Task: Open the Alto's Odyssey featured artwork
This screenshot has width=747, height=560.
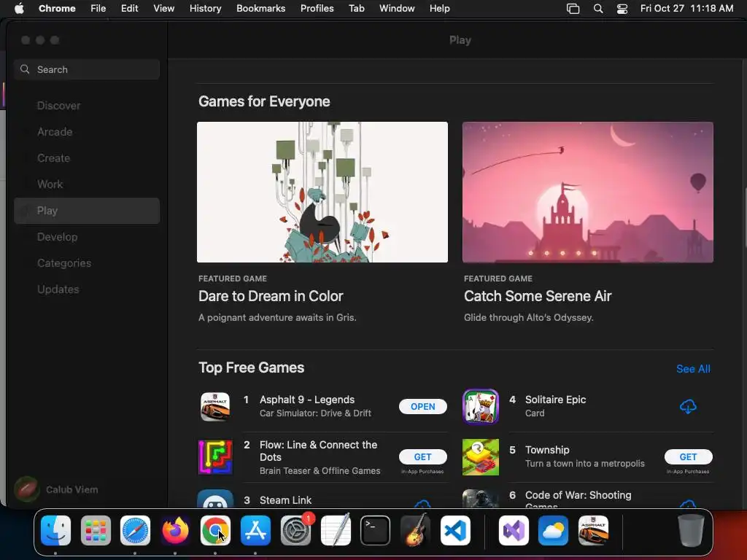Action: 588,192
